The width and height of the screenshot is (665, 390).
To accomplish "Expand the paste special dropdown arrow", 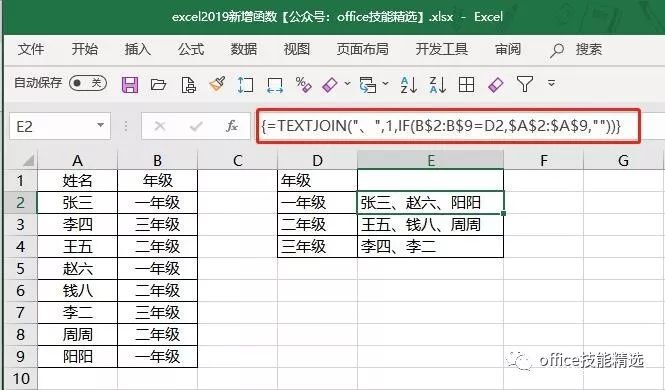I will tap(385, 84).
